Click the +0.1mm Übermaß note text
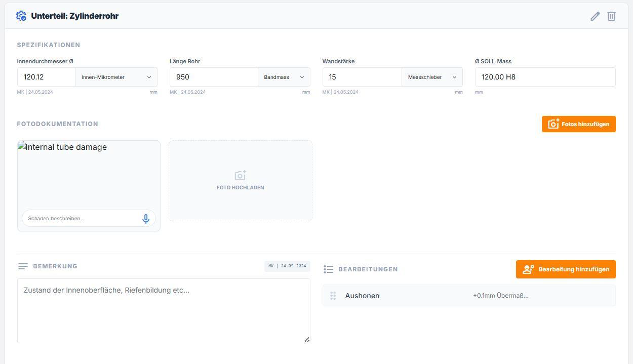The width and height of the screenshot is (633, 364). click(x=501, y=296)
